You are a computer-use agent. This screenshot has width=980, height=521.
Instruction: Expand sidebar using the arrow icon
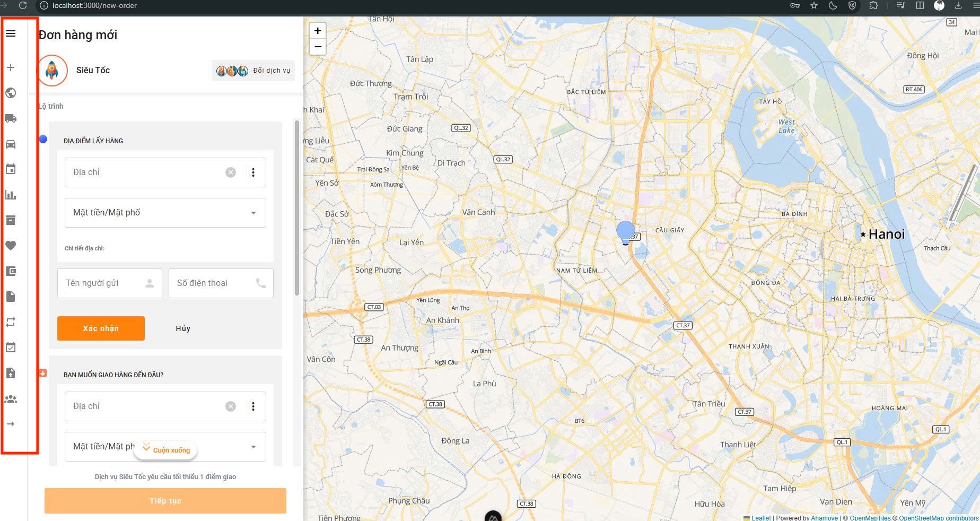11,424
